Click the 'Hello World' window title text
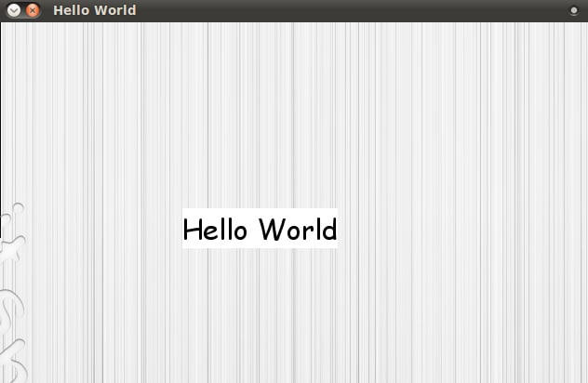This screenshot has width=588, height=383. [x=95, y=10]
